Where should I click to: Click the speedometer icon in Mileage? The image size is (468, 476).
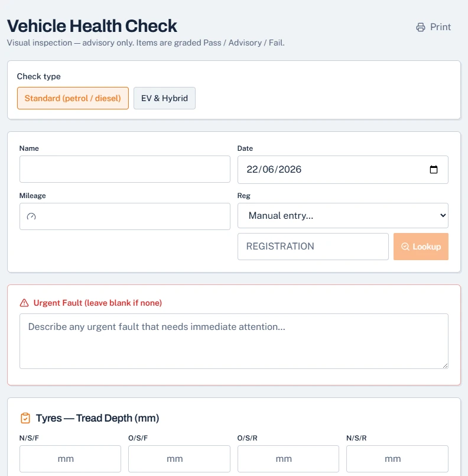point(31,216)
